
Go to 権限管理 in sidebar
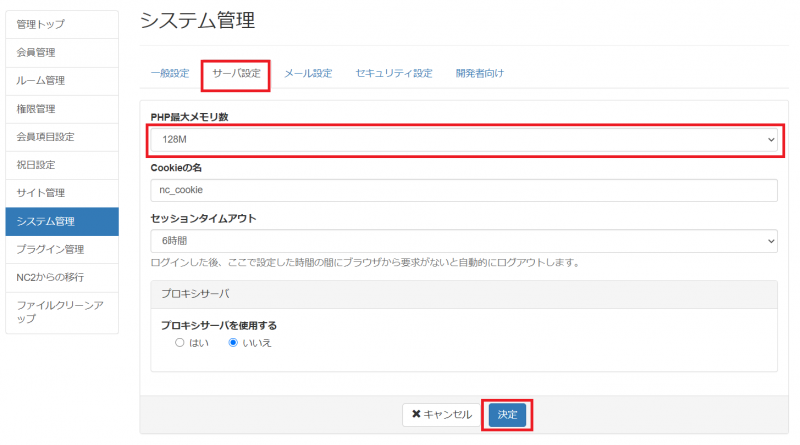62,108
